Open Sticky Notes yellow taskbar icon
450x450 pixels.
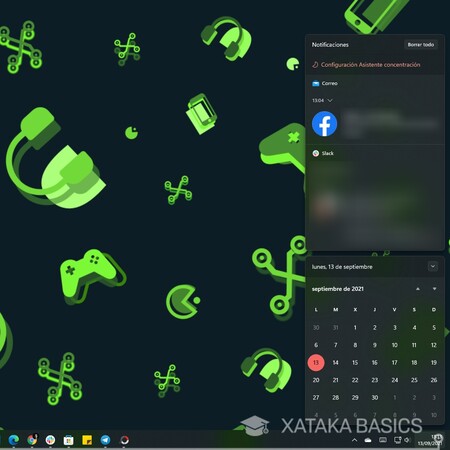coord(87,440)
